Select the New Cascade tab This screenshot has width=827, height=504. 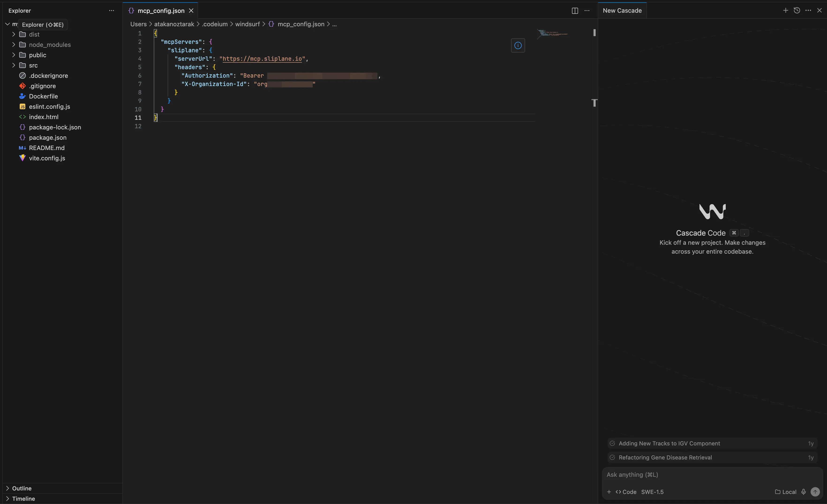[x=622, y=11]
